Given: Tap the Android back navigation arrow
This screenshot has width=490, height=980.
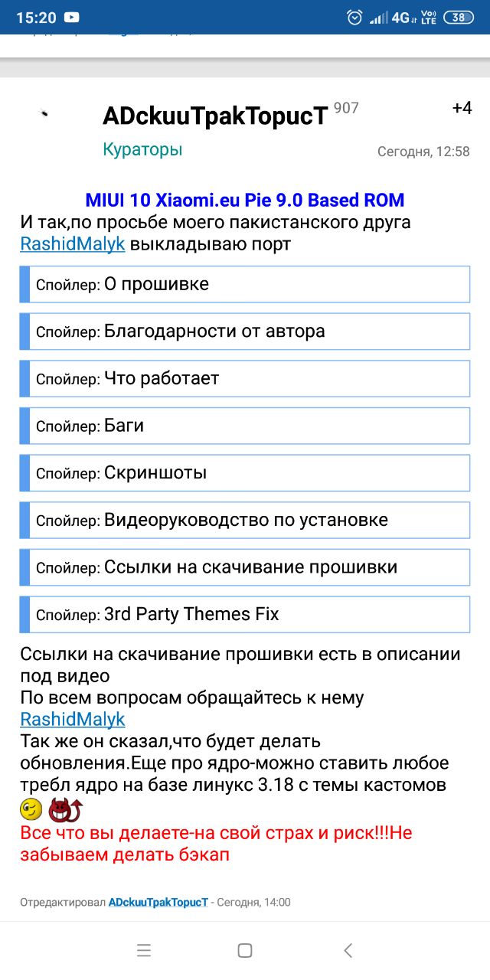Looking at the screenshot, I should pos(348,950).
